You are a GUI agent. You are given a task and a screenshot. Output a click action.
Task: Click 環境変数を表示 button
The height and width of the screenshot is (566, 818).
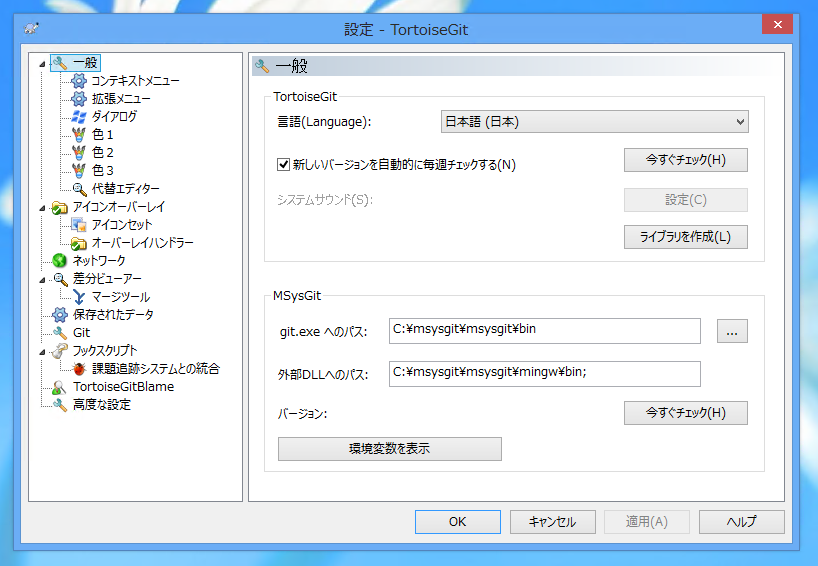[x=390, y=449]
